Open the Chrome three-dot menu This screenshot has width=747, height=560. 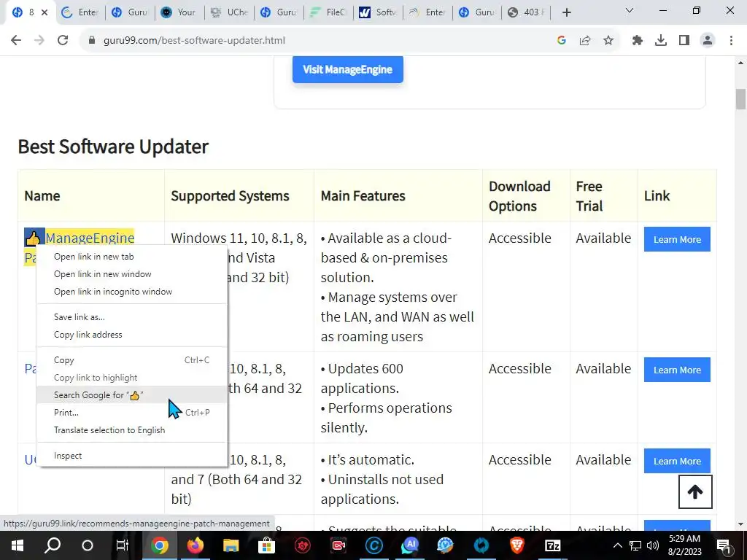click(731, 41)
